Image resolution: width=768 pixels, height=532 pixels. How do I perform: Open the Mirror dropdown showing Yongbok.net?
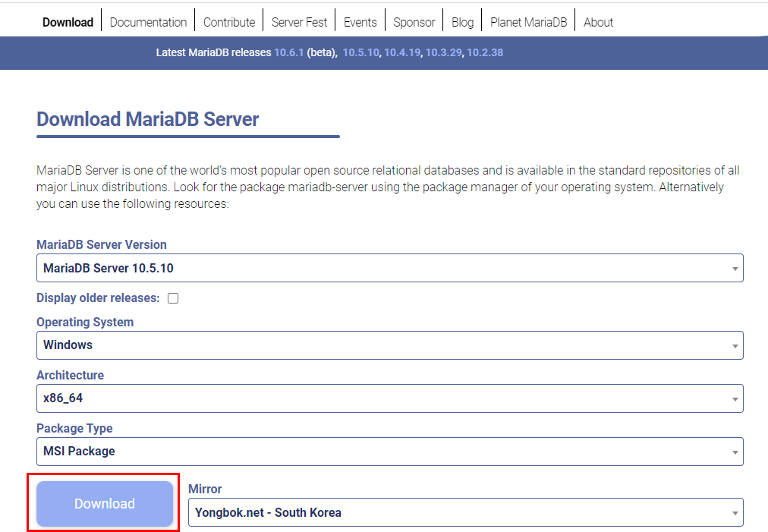click(466, 512)
